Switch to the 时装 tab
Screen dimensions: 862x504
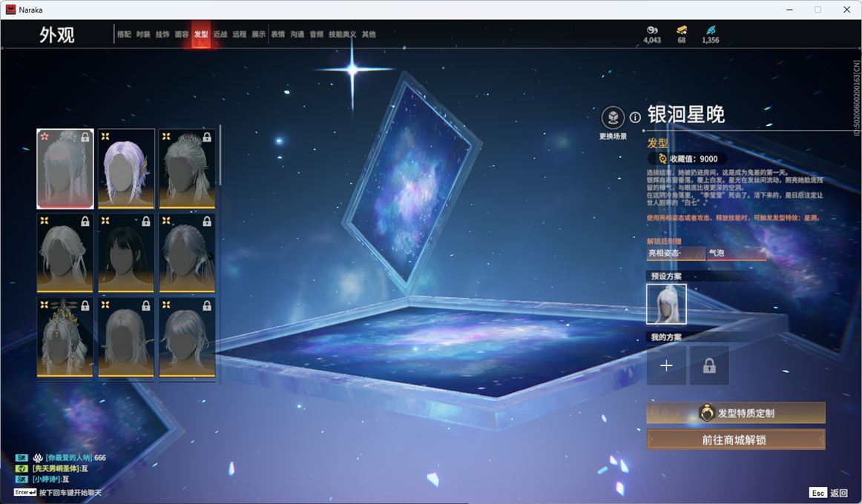tap(143, 34)
